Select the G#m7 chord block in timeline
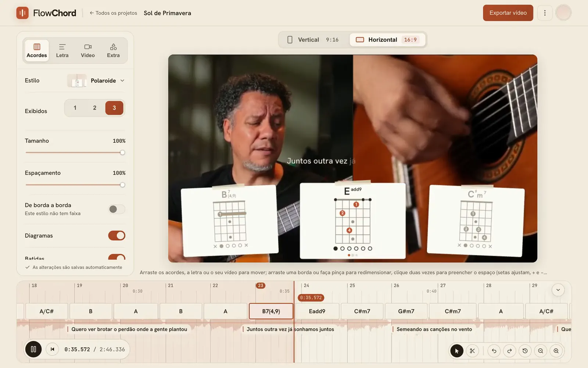588x368 pixels. tap(406, 311)
